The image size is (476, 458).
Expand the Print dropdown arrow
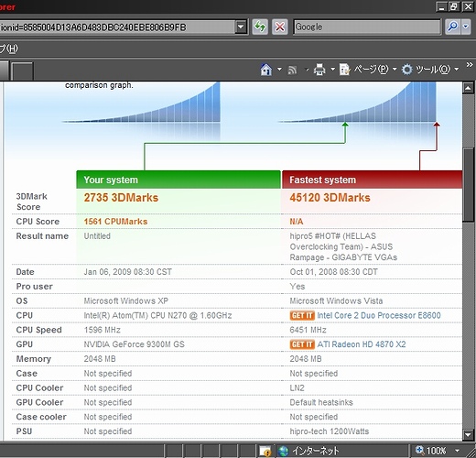[x=332, y=70]
